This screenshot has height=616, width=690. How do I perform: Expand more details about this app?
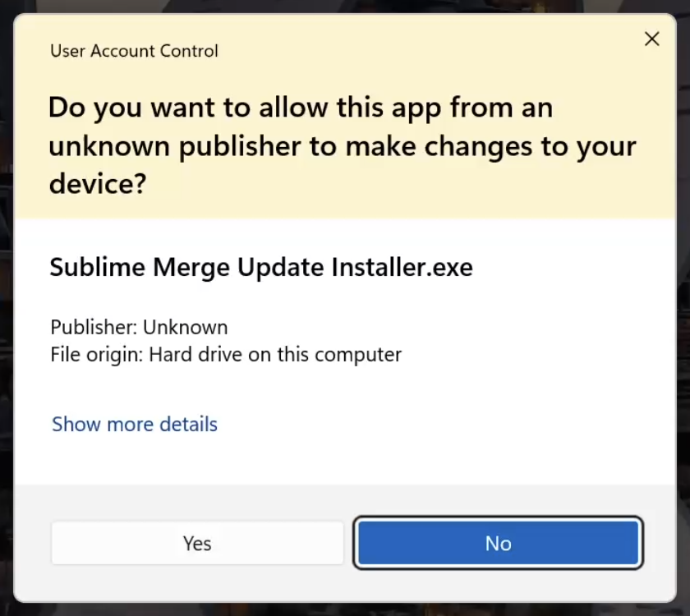click(135, 425)
